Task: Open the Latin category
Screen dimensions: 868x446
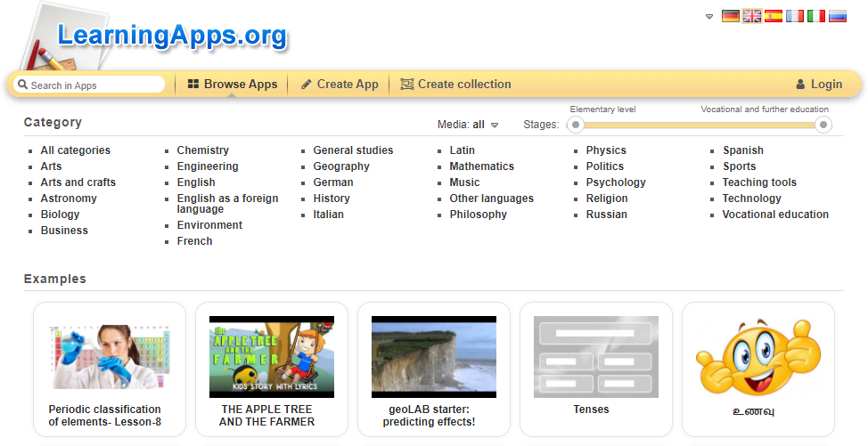Action: click(463, 150)
